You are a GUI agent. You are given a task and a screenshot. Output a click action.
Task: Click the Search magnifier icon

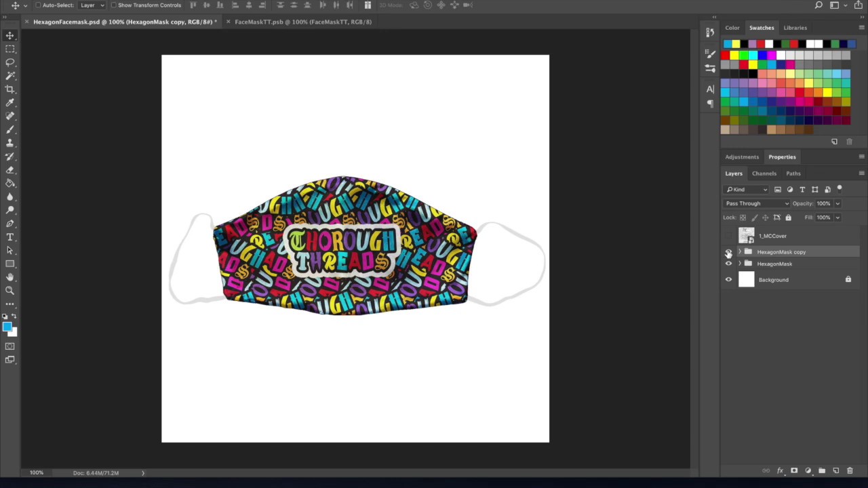click(818, 5)
